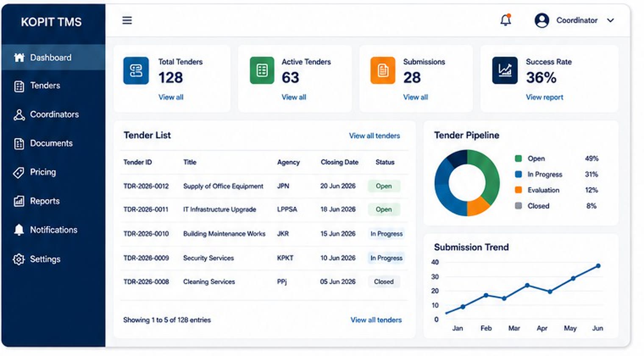Image resolution: width=644 pixels, height=356 pixels.
Task: Click the hamburger menu icon
Action: click(127, 20)
